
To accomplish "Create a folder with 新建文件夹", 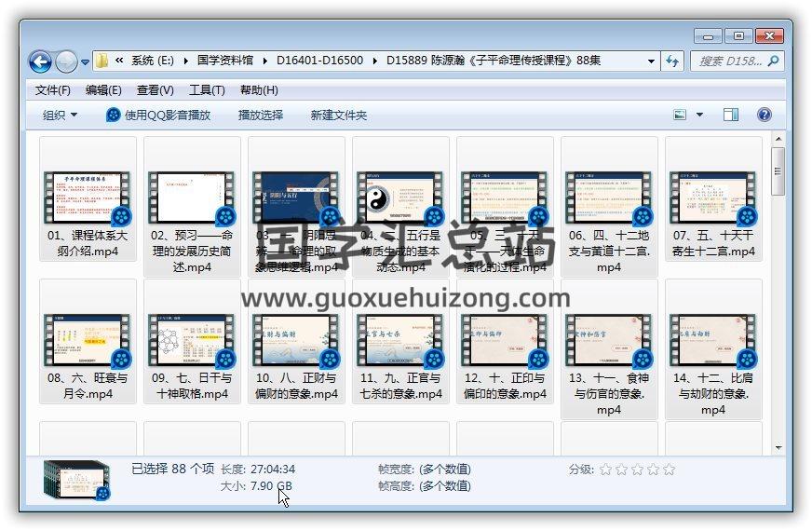I will click(338, 115).
